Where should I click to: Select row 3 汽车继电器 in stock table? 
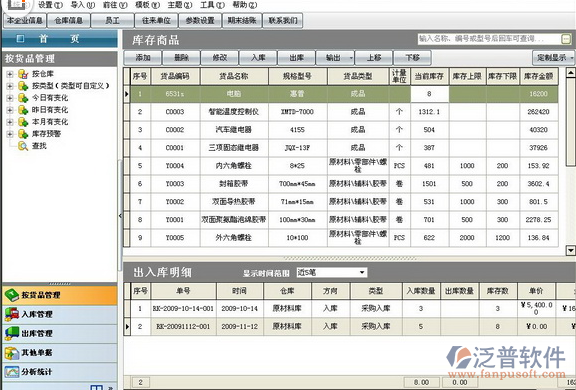pos(341,130)
